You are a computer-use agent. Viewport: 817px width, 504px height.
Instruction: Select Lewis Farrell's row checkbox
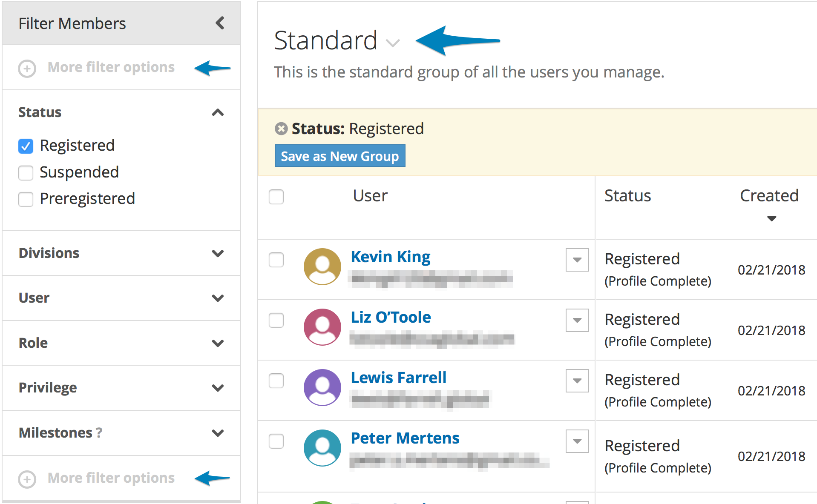pos(276,381)
